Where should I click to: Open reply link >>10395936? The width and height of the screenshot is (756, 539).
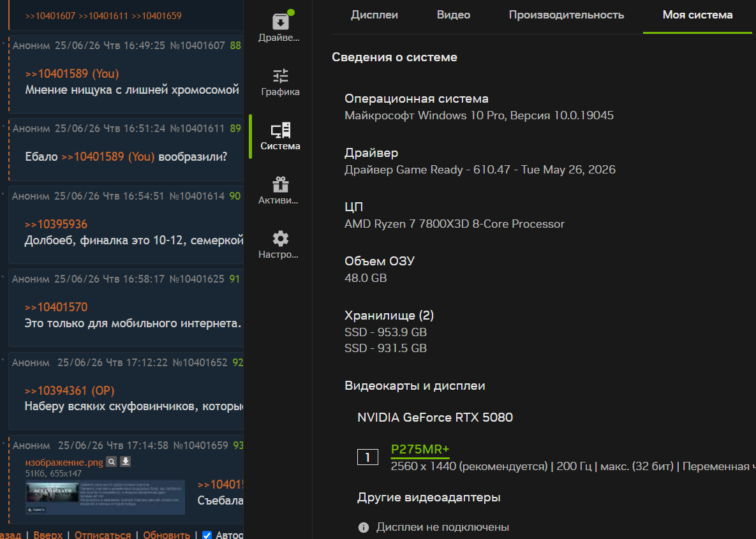click(x=56, y=224)
